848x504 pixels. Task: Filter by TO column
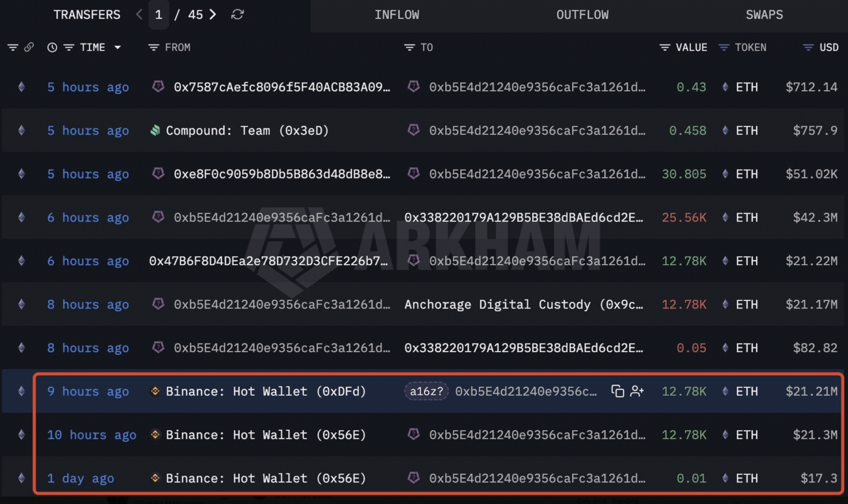click(409, 47)
